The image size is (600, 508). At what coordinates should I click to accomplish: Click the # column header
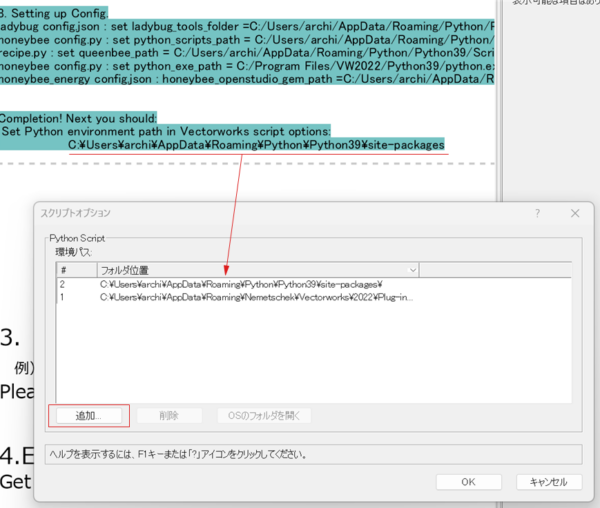click(x=75, y=270)
